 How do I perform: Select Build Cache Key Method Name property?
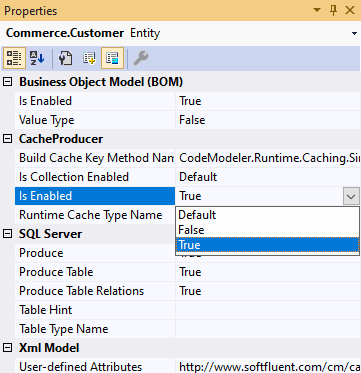point(95,158)
